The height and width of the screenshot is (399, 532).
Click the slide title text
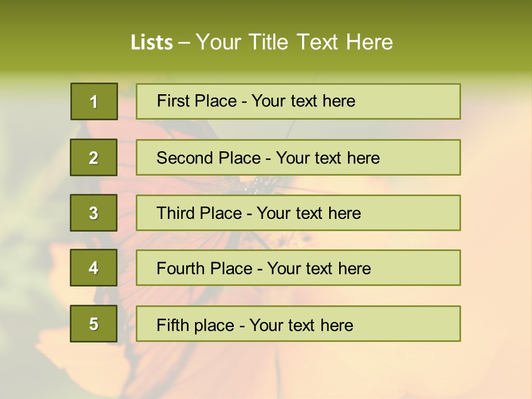coord(262,42)
